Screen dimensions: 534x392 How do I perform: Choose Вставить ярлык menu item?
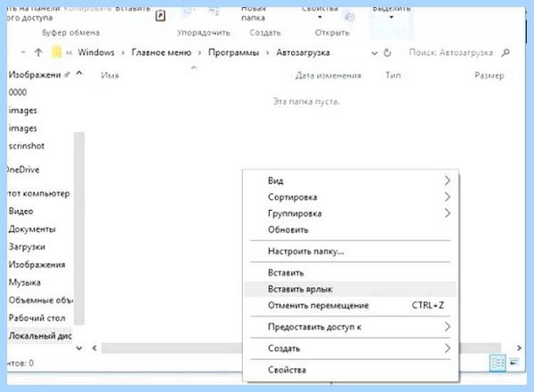[350, 289]
